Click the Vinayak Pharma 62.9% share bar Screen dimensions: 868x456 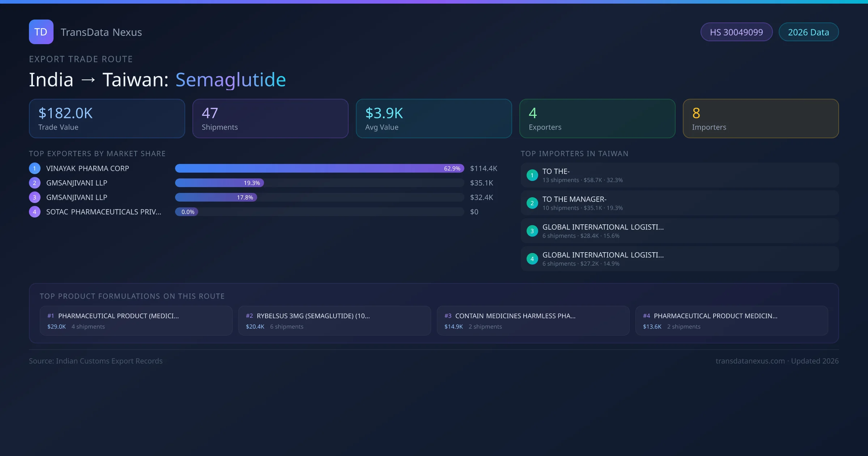(x=319, y=168)
